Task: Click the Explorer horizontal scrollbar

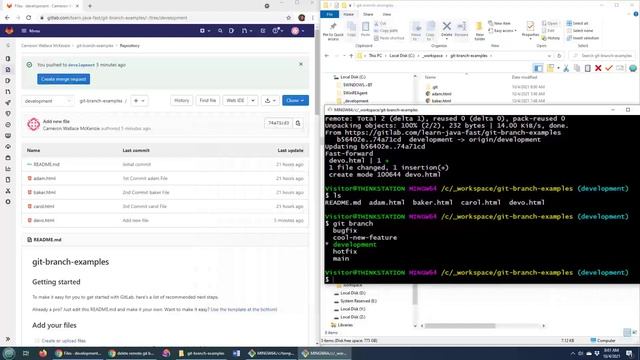Action: click(460, 326)
